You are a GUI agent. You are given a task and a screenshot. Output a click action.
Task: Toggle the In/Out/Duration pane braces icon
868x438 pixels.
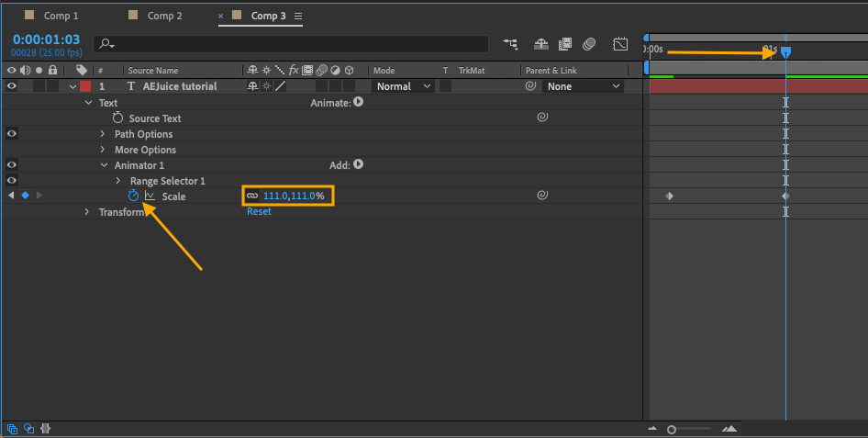[x=45, y=429]
